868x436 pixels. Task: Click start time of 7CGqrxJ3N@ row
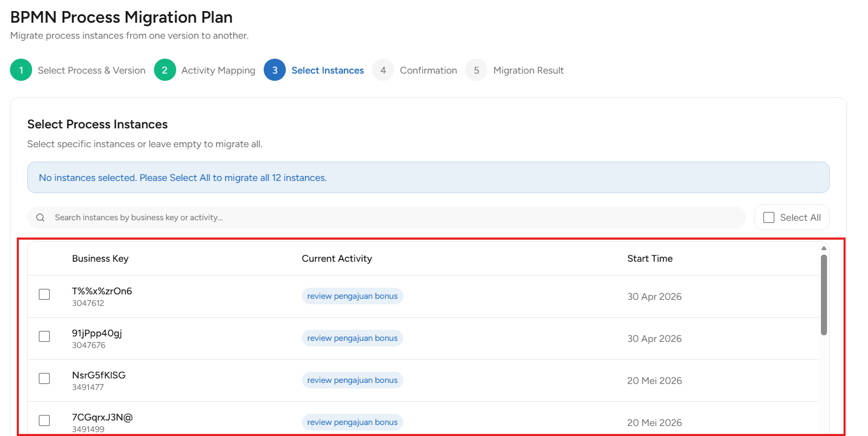pyautogui.click(x=654, y=423)
